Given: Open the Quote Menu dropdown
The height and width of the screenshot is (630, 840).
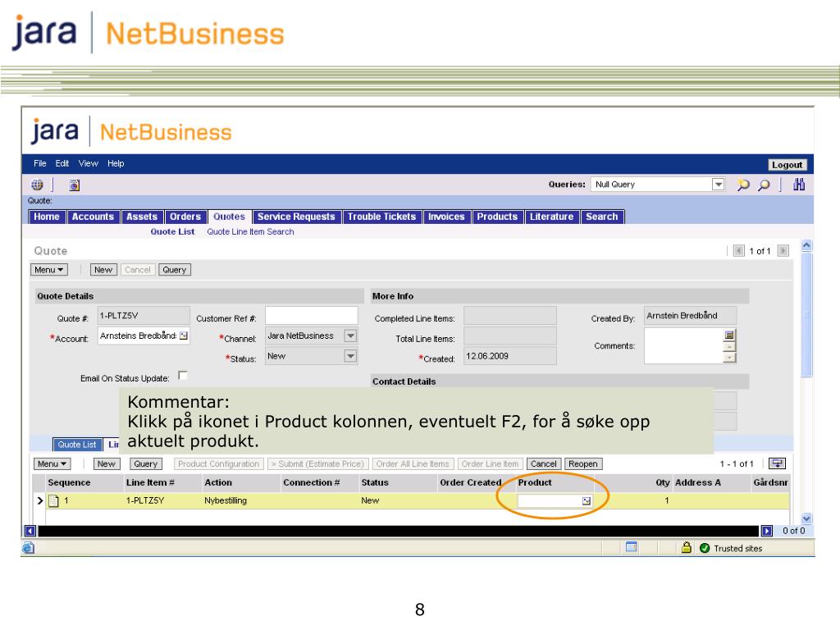Looking at the screenshot, I should [x=48, y=270].
